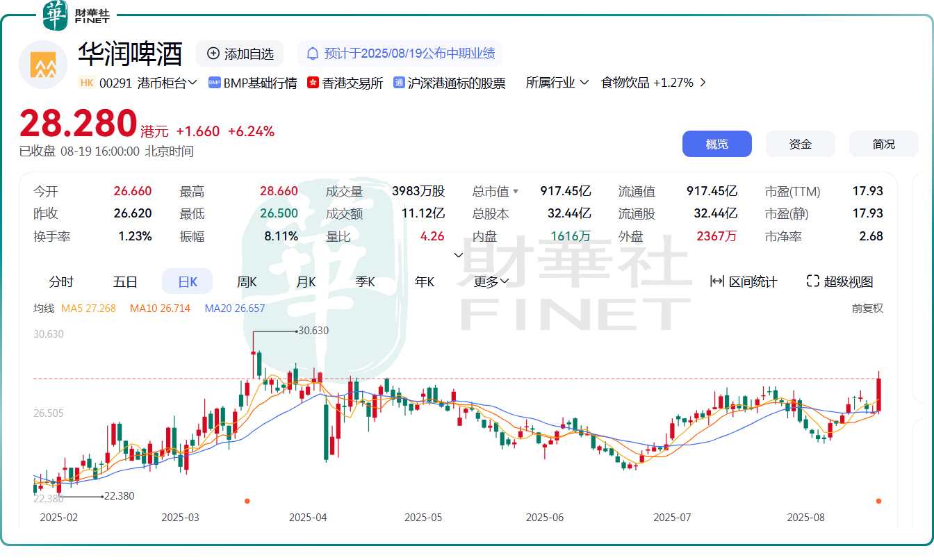Click the bell icon for 中期业绩 notice
Image resolution: width=934 pixels, height=560 pixels.
[x=313, y=53]
